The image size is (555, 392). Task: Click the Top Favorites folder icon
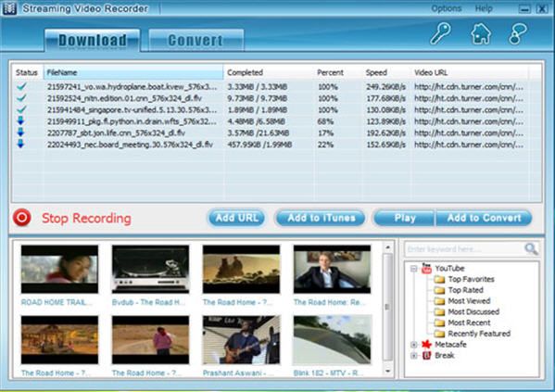[439, 279]
